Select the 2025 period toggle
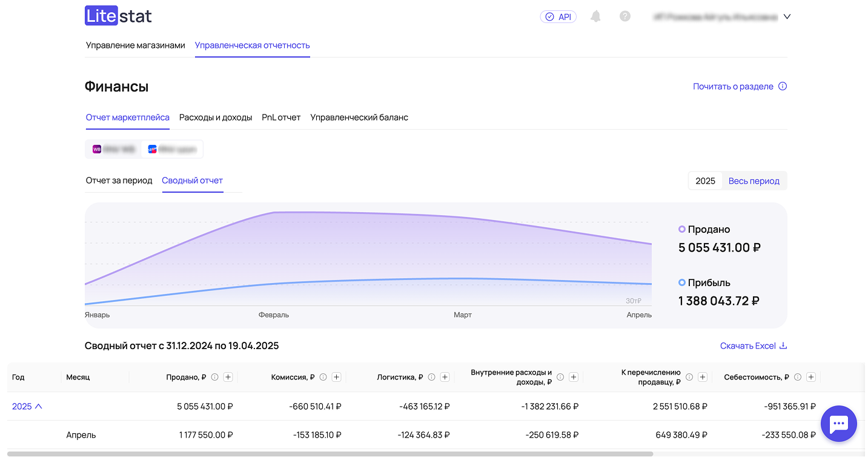Image resolution: width=868 pixels, height=457 pixels. (705, 181)
